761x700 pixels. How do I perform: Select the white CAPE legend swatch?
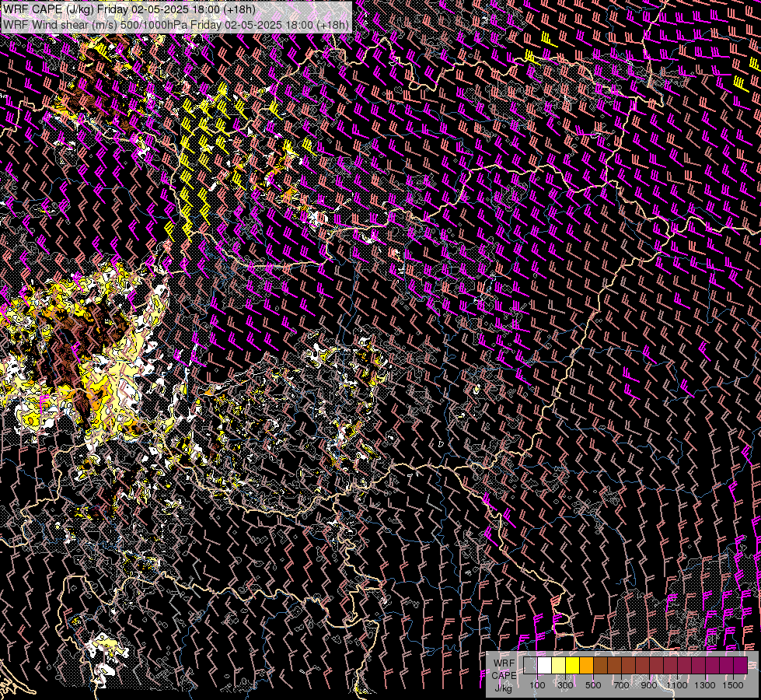[545, 666]
